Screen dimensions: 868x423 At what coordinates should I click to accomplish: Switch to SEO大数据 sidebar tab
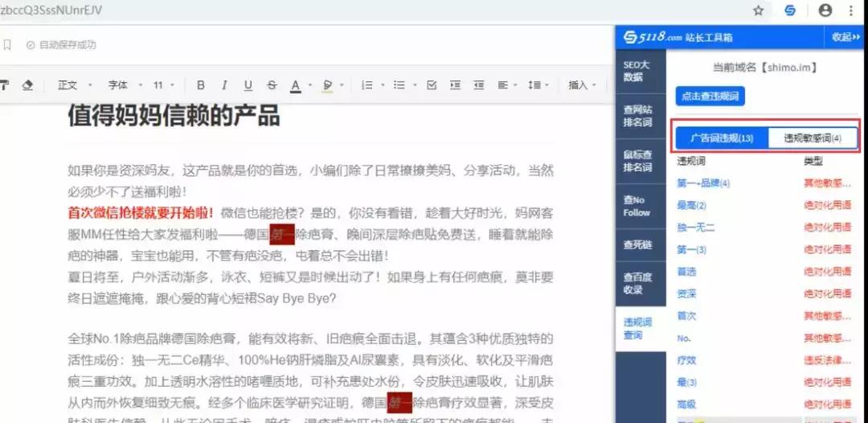[x=641, y=72]
